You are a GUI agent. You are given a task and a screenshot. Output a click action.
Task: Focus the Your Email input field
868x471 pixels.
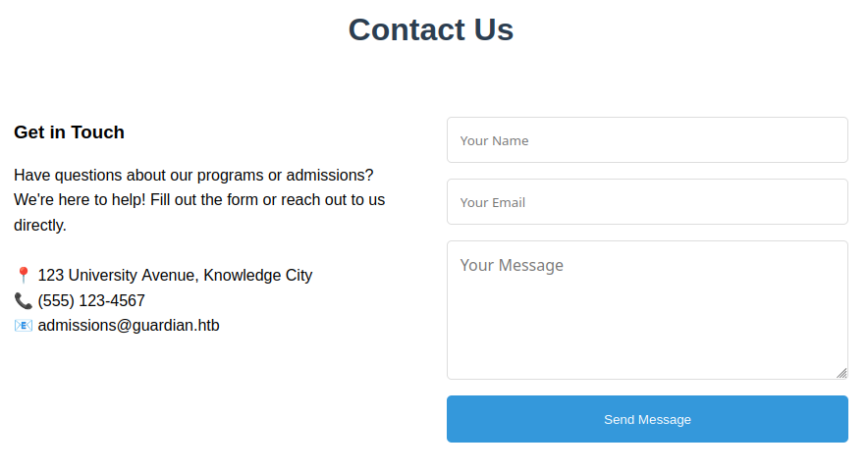[x=647, y=202]
